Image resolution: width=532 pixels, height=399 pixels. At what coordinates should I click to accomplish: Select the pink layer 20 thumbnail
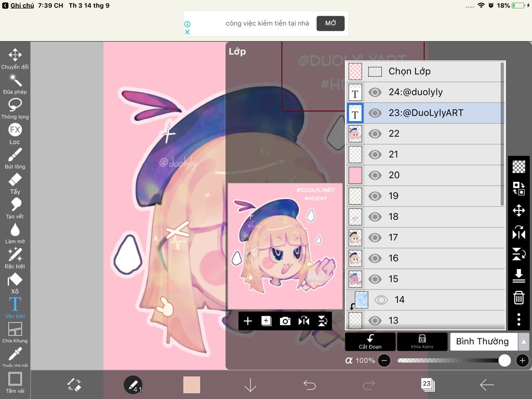pyautogui.click(x=355, y=176)
